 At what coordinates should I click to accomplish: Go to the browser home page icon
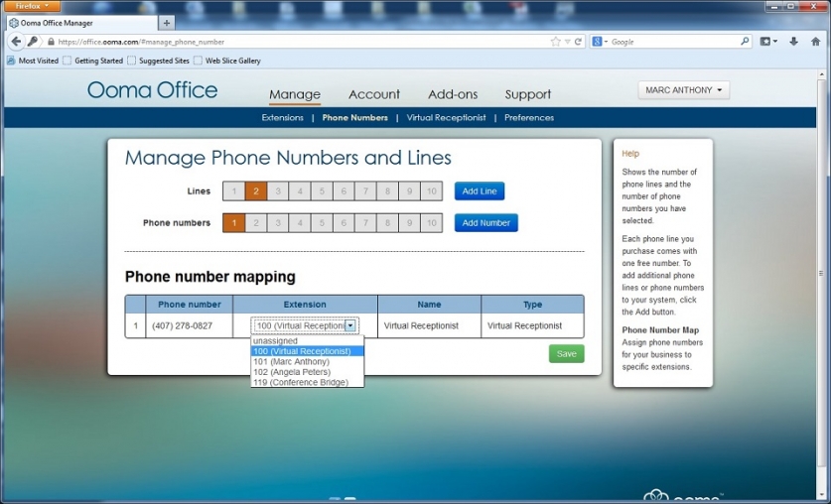click(815, 42)
